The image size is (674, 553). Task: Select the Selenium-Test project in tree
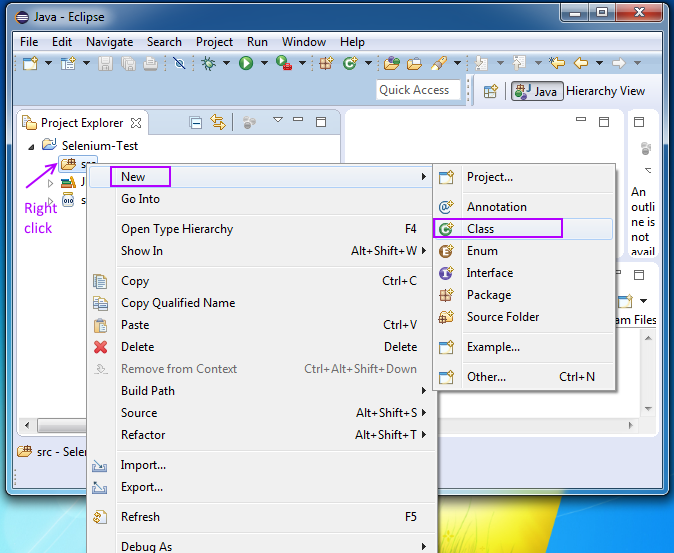[x=100, y=146]
